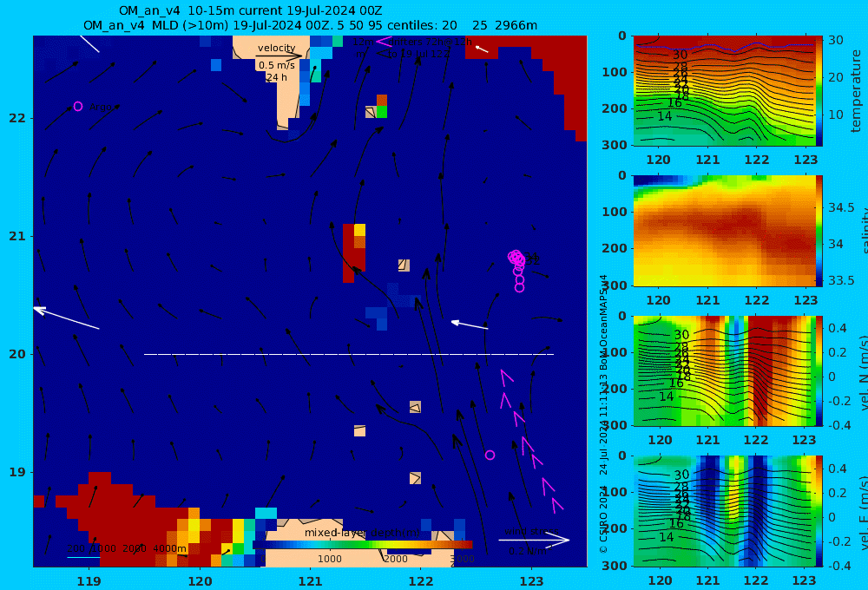Click the red deep mixed-layer patch near 21°N
This screenshot has width=868, height=590.
pos(354,253)
